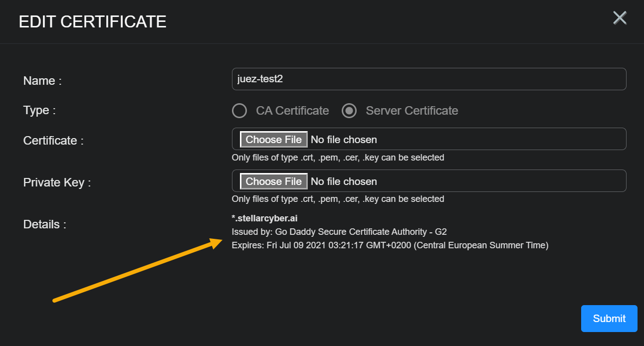The height and width of the screenshot is (346, 644).
Task: Click the Details label
Action: [x=45, y=224]
